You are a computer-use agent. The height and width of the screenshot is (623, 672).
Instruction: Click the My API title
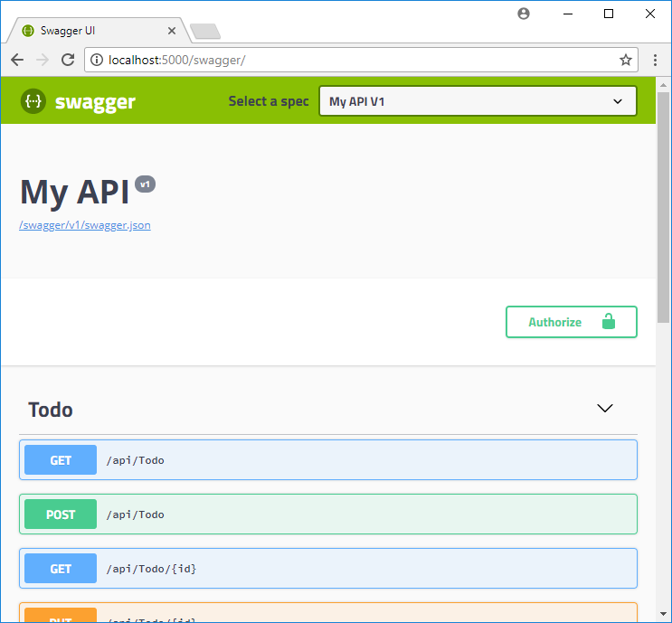pyautogui.click(x=74, y=193)
